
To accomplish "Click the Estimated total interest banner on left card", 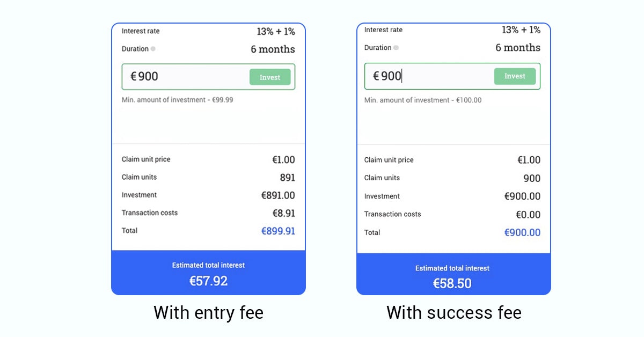I will pyautogui.click(x=208, y=265).
